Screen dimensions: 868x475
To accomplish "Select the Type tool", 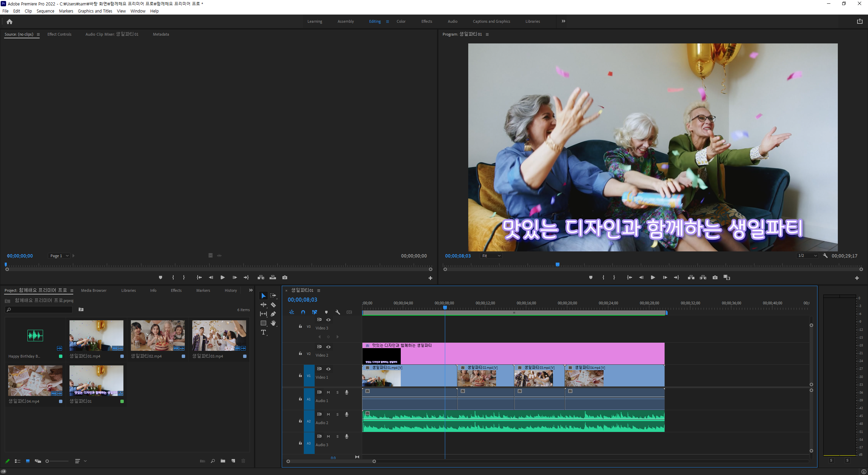I will click(263, 332).
